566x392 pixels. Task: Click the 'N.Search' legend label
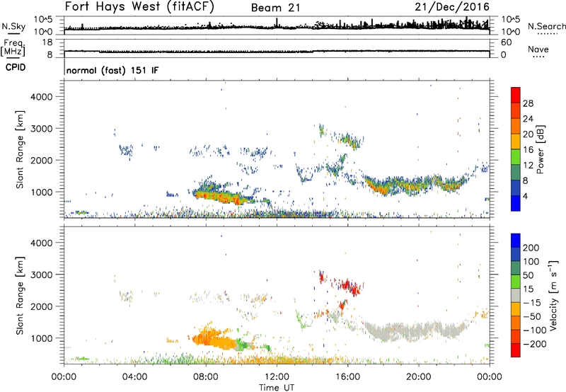[546, 26]
